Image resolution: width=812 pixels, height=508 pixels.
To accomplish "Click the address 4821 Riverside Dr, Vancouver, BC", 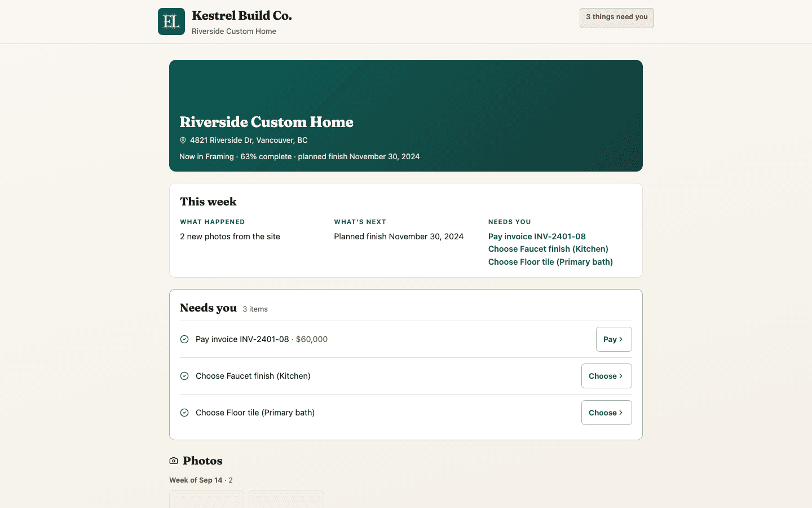I will click(249, 140).
